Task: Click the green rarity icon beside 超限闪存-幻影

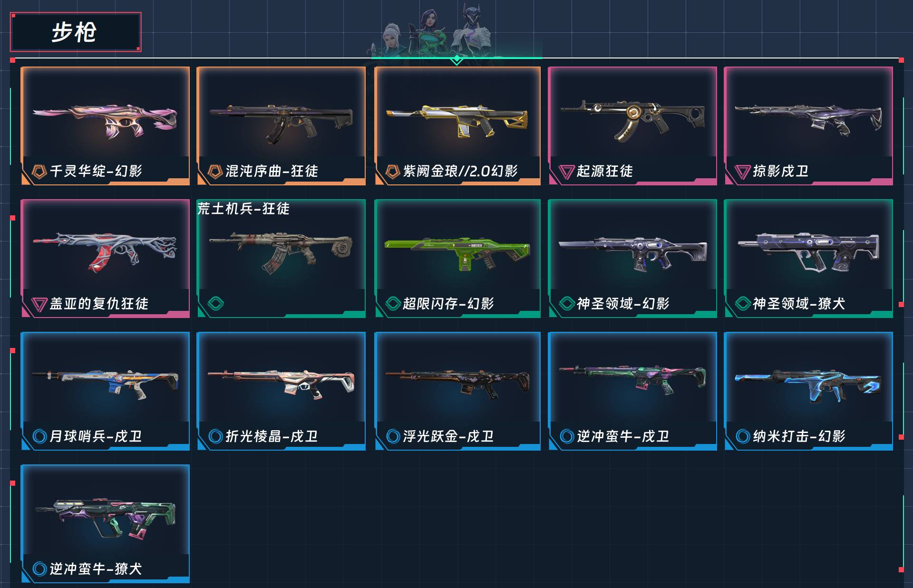Action: [393, 303]
